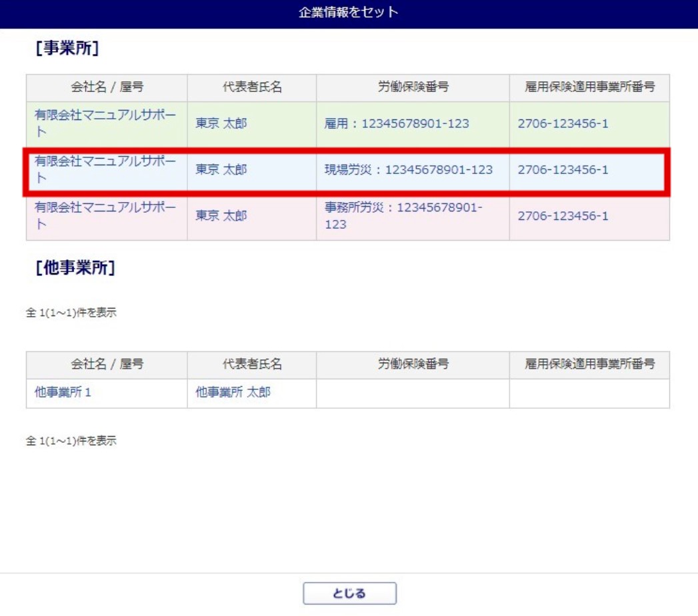Select the 現場労災：12345678901-123 insurance number
Image resolution: width=698 pixels, height=616 pixels.
(x=409, y=169)
